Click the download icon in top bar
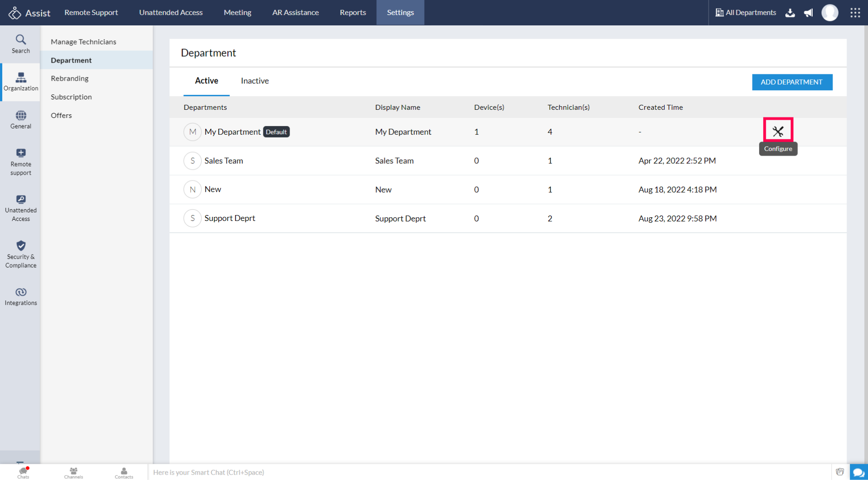This screenshot has height=480, width=868. click(x=790, y=13)
